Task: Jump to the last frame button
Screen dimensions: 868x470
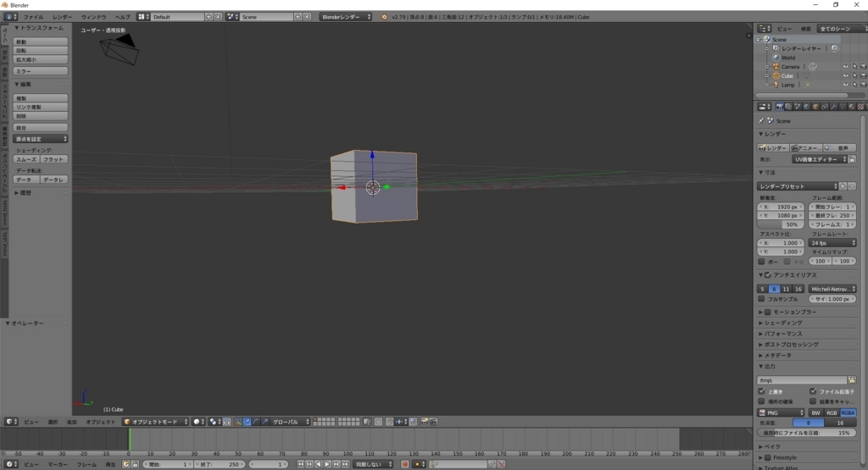Action: pyautogui.click(x=346, y=464)
